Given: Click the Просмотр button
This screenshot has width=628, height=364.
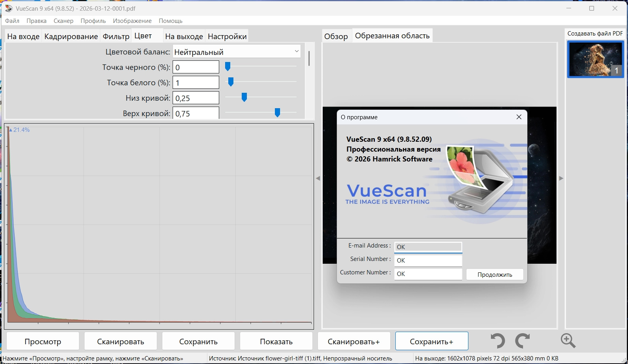Looking at the screenshot, I should [43, 341].
